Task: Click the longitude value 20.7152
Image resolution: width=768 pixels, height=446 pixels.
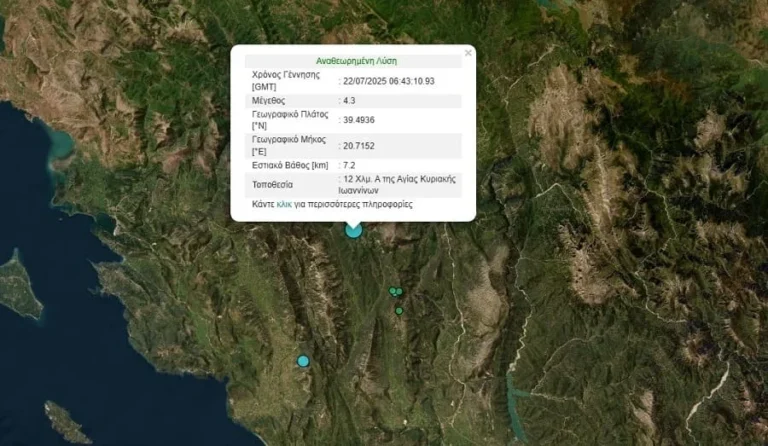Action: 361,146
